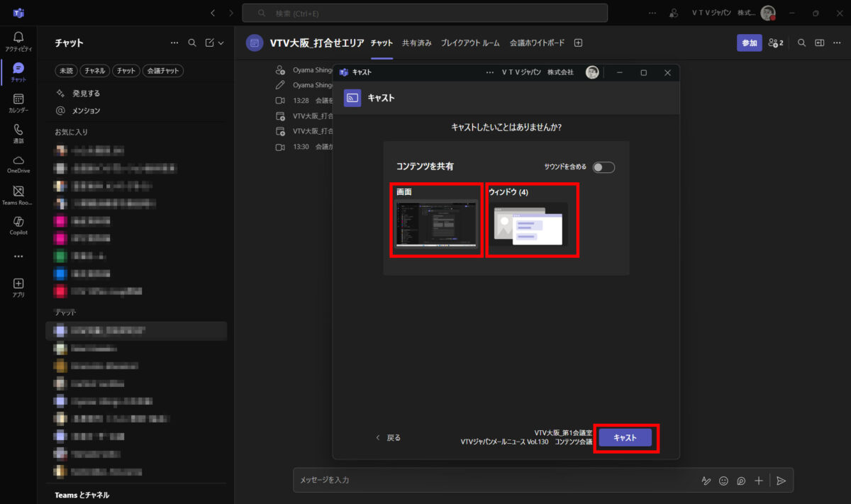Viewport: 851px width, 504px height.
Task: Toggle the include sound switch
Action: coord(604,167)
